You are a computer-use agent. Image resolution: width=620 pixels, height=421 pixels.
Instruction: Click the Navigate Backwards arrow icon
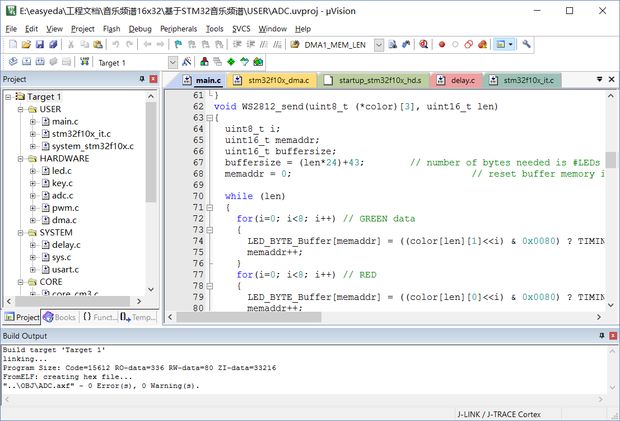pos(147,44)
